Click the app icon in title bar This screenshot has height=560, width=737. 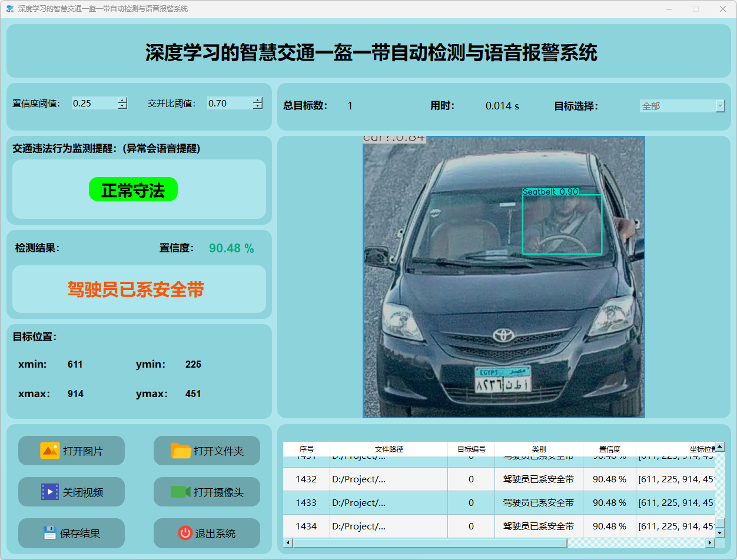click(x=10, y=9)
